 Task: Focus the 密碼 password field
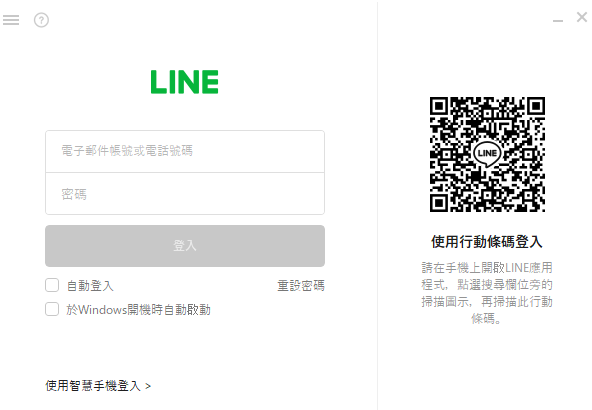(x=185, y=194)
